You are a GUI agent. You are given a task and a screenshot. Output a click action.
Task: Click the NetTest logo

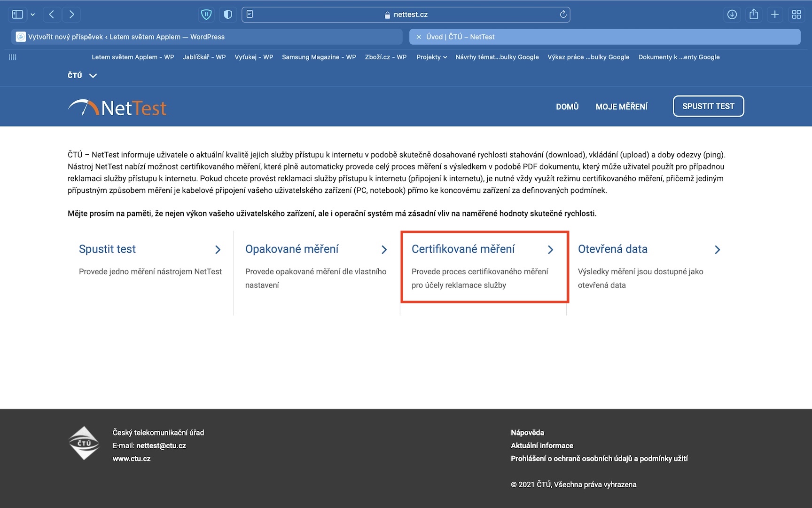117,108
